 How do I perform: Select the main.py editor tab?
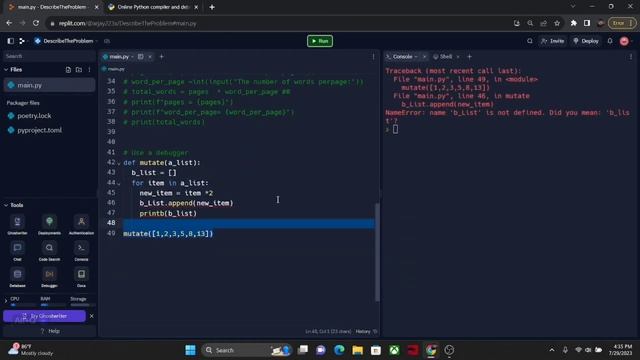[119, 57]
